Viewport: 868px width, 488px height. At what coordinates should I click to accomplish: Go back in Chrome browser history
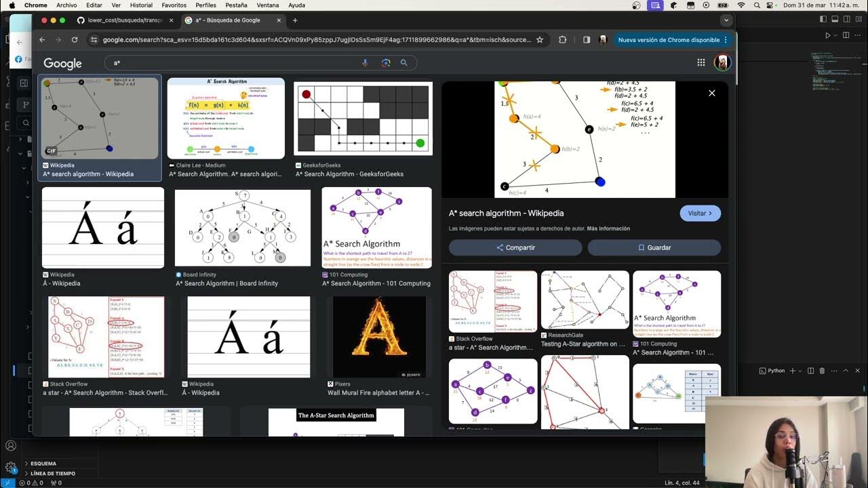[x=42, y=40]
